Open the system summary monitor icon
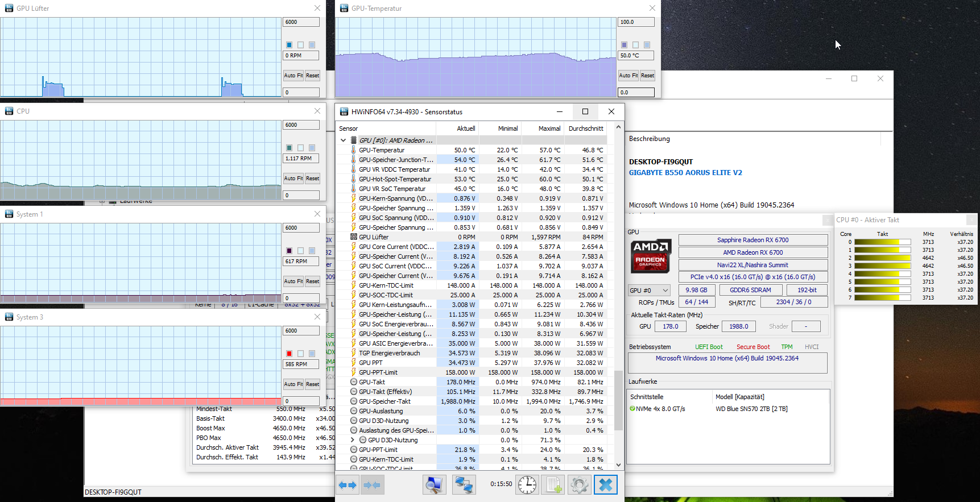This screenshot has height=502, width=980. [434, 485]
